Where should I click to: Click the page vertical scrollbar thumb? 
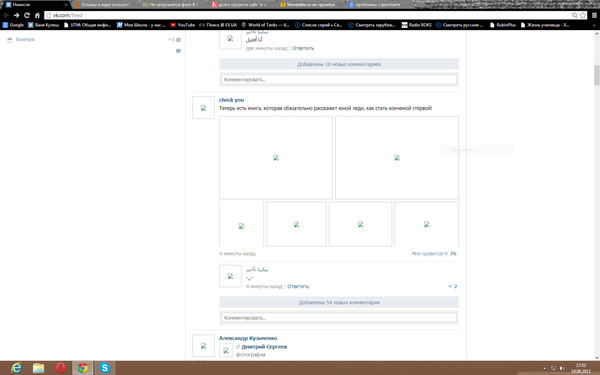coord(597,75)
